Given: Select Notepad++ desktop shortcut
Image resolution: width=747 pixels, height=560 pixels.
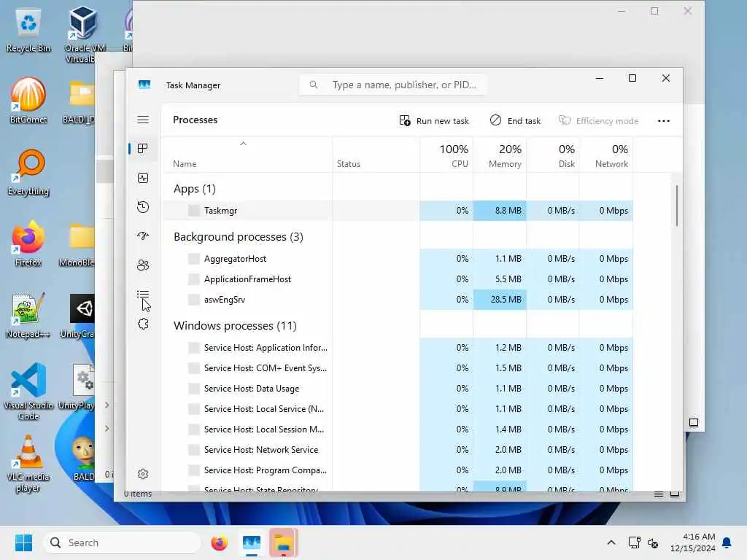Looking at the screenshot, I should 28,315.
